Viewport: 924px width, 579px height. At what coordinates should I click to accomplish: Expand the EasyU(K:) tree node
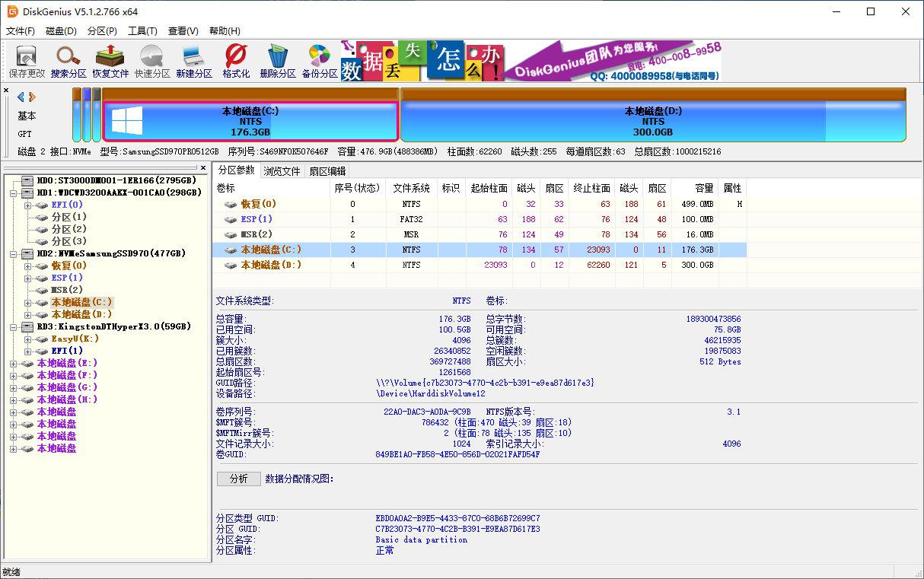coord(28,339)
